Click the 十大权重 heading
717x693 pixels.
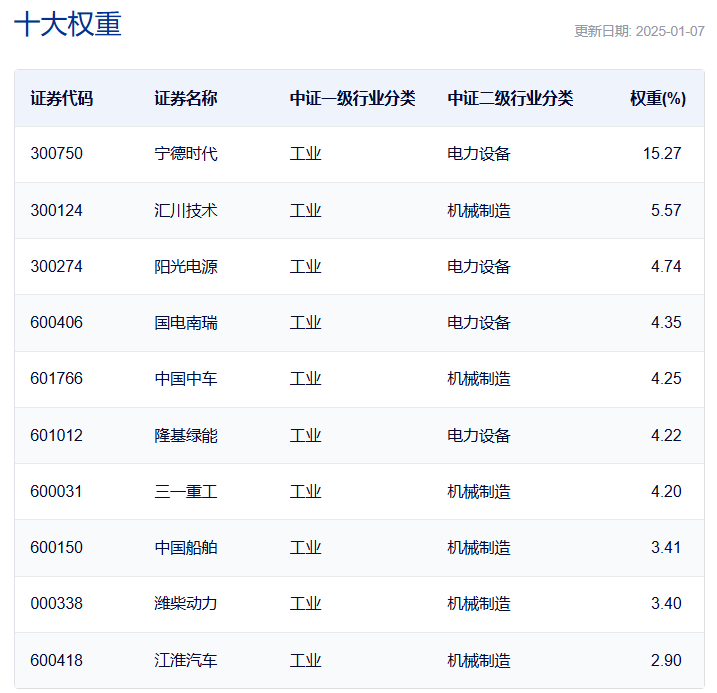[68, 24]
